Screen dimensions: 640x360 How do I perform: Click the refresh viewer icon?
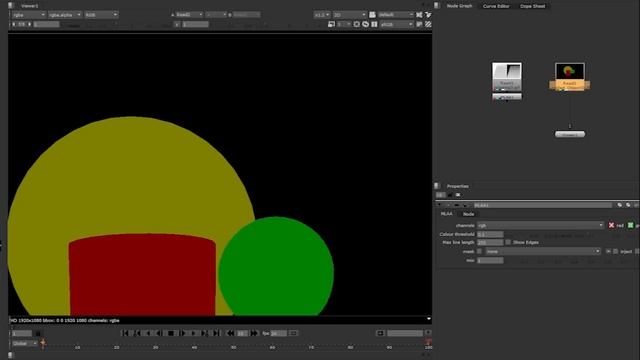365,24
